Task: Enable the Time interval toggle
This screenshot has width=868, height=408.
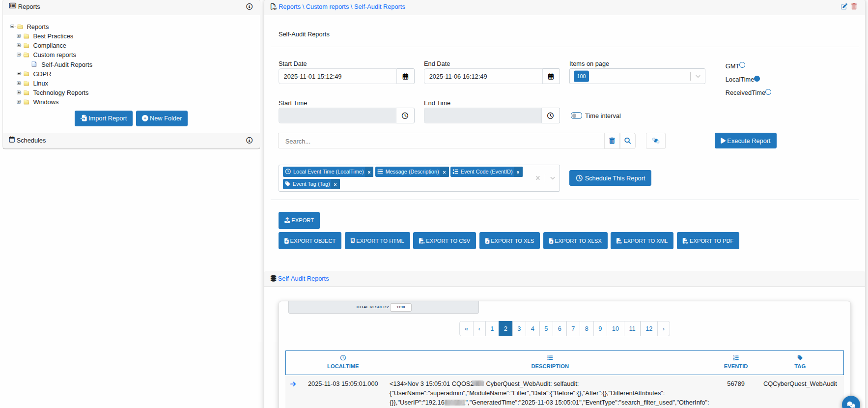Action: (x=576, y=116)
